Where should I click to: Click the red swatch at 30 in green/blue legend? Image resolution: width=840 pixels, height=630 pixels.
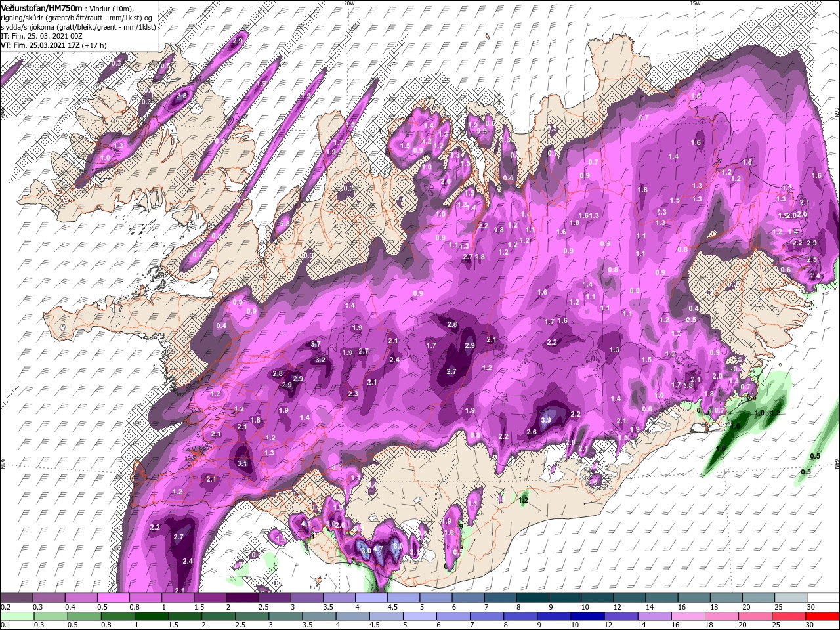[823, 616]
